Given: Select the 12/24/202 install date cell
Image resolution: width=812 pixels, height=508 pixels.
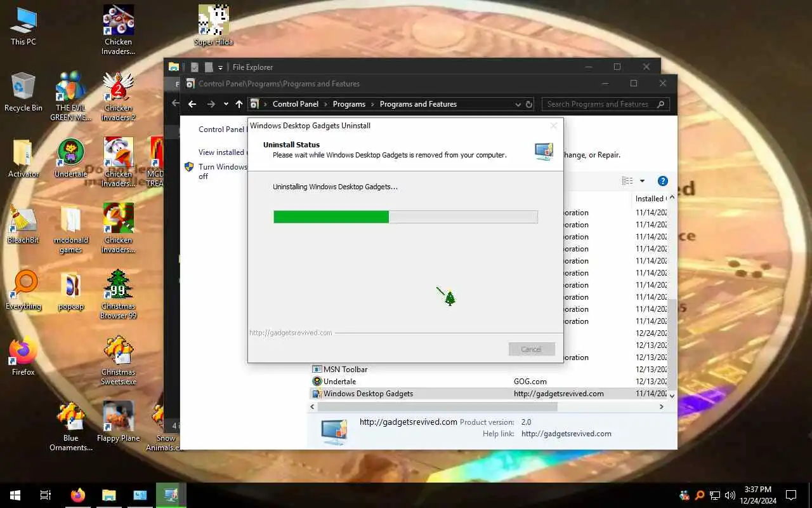Looking at the screenshot, I should point(652,333).
